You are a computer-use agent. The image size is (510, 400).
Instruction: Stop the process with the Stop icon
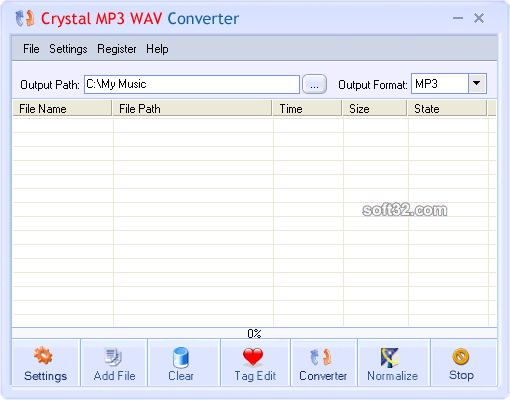463,363
